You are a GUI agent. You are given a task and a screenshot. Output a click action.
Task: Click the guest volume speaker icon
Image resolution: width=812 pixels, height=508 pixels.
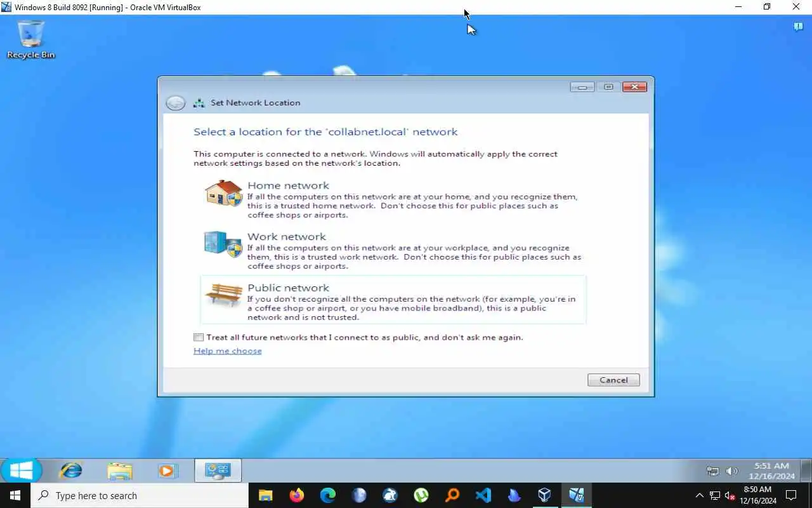[731, 471]
